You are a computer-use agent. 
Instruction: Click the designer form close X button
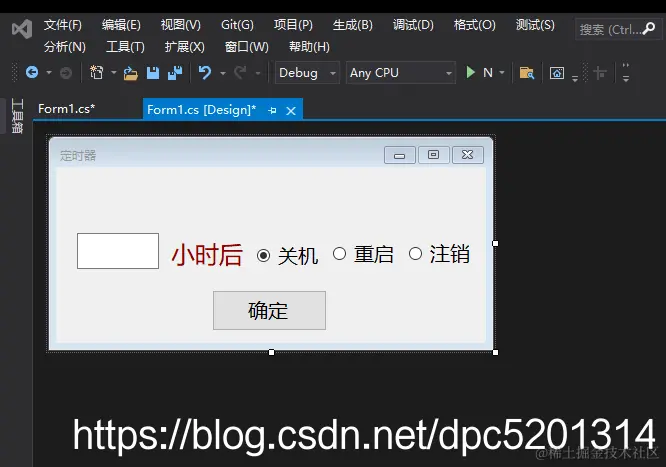pyautogui.click(x=468, y=155)
